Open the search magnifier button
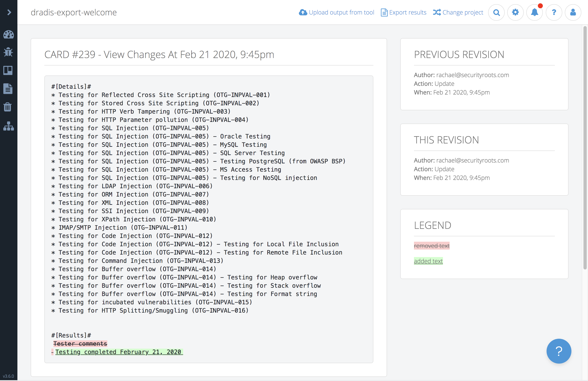The width and height of the screenshot is (588, 381). point(496,12)
